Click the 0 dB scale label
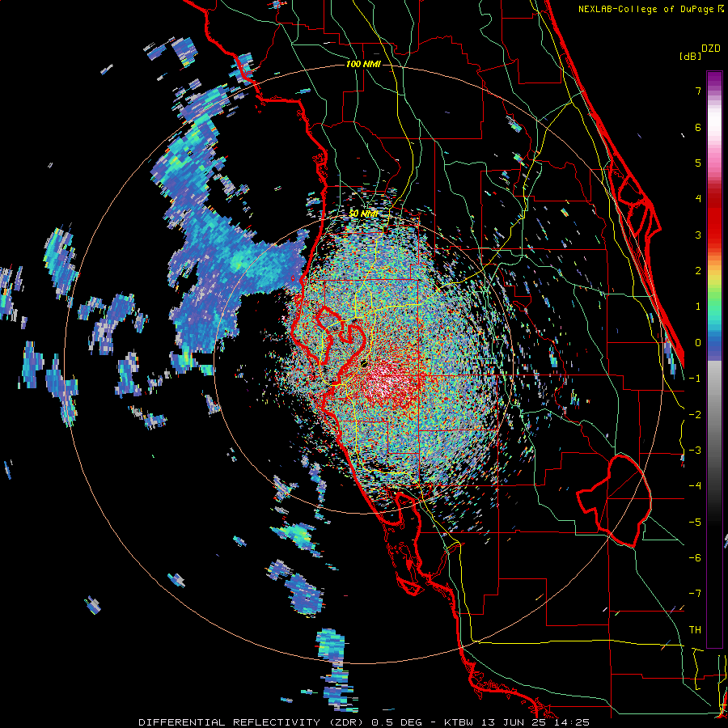The image size is (728, 728). [698, 343]
